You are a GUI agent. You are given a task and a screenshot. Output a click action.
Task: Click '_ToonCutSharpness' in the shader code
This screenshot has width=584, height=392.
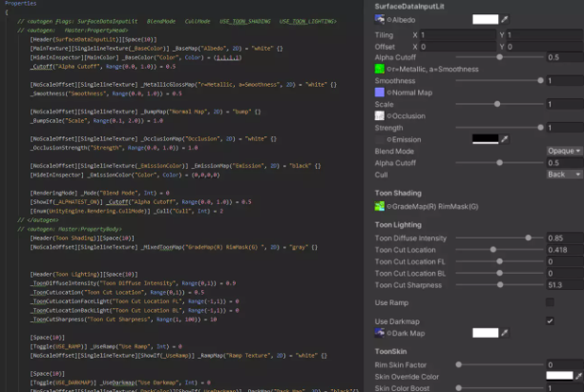point(57,320)
